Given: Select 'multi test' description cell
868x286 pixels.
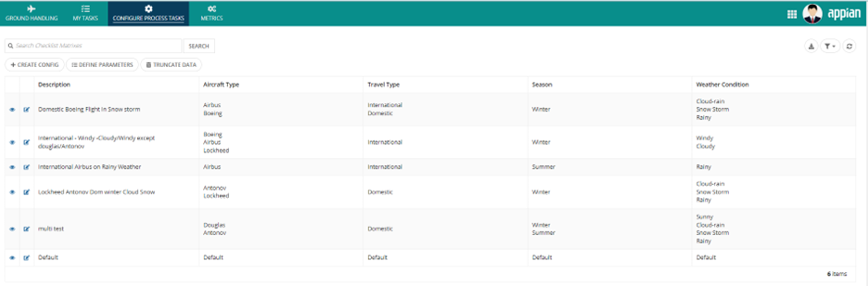Looking at the screenshot, I should 51,229.
